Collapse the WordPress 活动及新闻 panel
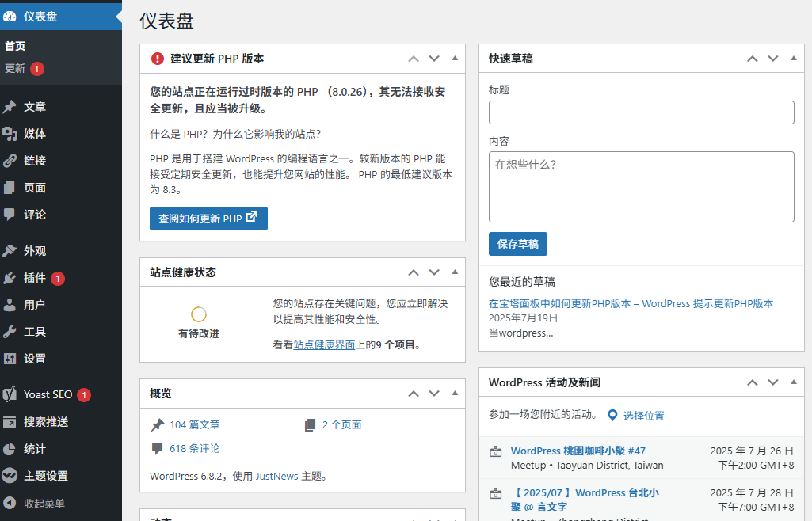This screenshot has width=812, height=521. (793, 382)
